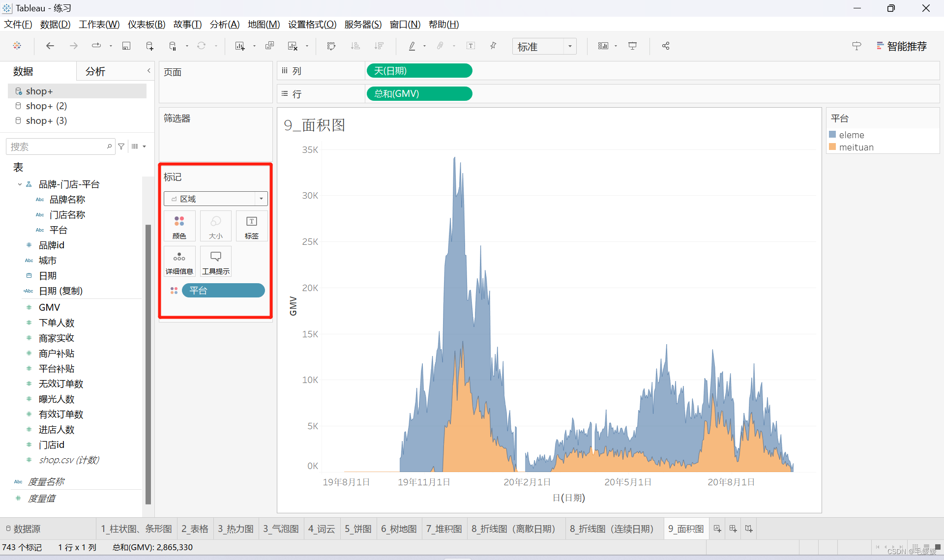
Task: Click the run update refresh icon
Action: (202, 46)
